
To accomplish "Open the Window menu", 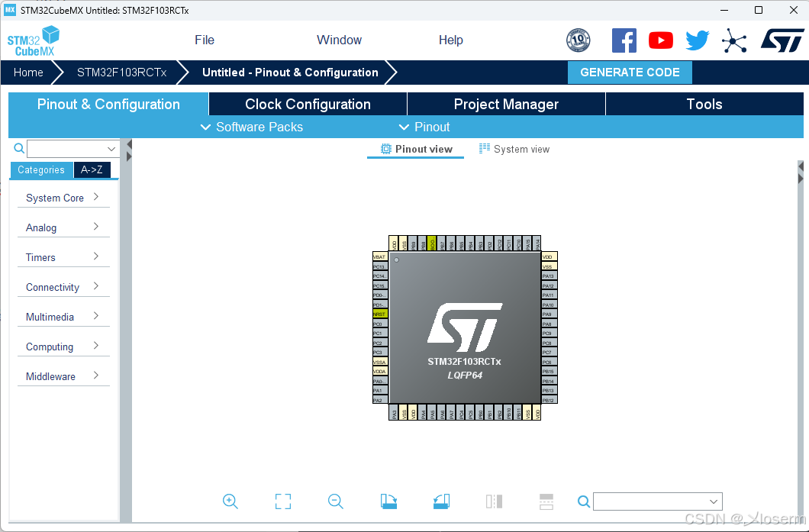I will 339,40.
